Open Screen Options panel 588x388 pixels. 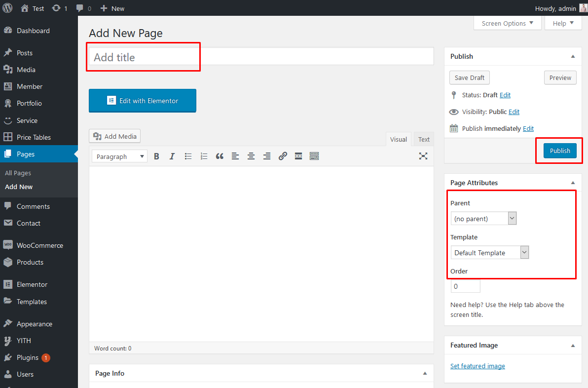point(507,23)
